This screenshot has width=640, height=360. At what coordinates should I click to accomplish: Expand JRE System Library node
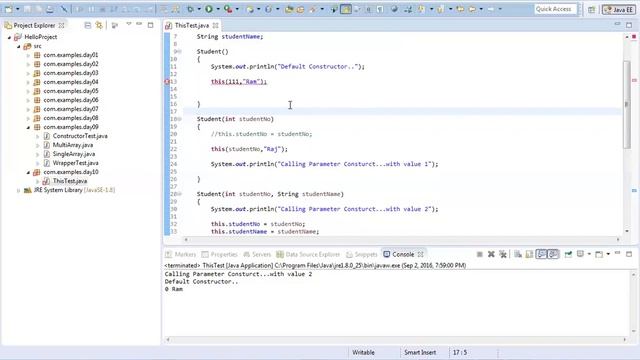point(18,190)
